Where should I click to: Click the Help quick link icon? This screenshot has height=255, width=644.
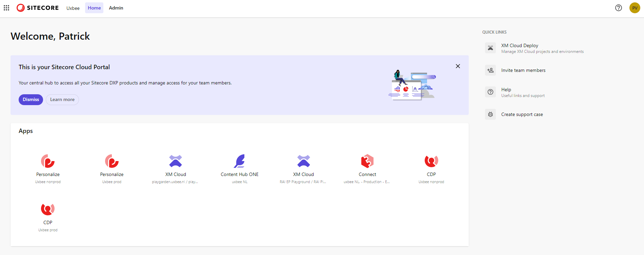click(x=490, y=92)
